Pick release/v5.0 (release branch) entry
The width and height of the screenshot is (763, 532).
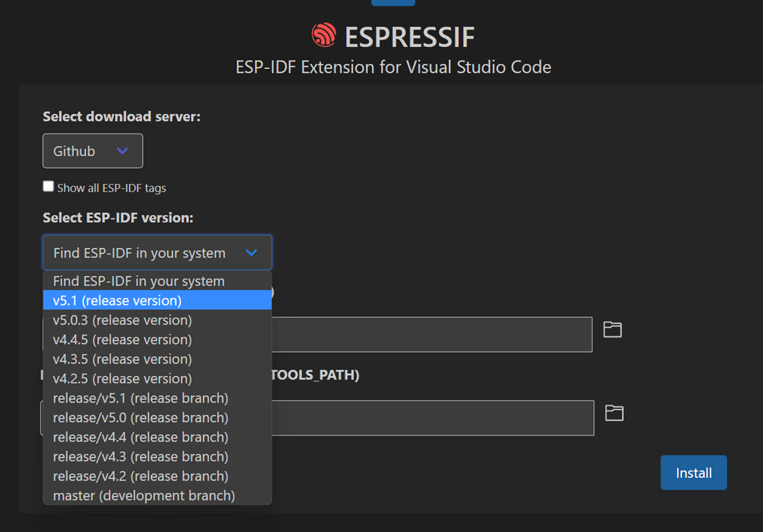[x=157, y=417]
